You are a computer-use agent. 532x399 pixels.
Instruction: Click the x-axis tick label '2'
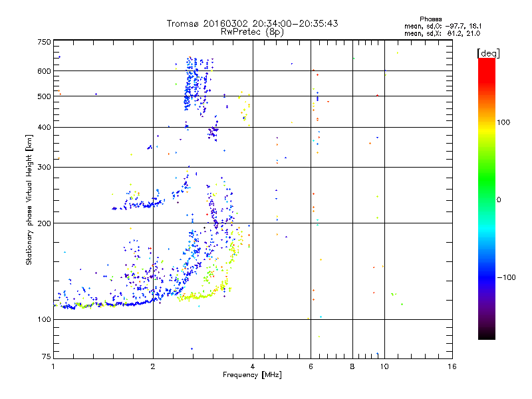pyautogui.click(x=153, y=366)
